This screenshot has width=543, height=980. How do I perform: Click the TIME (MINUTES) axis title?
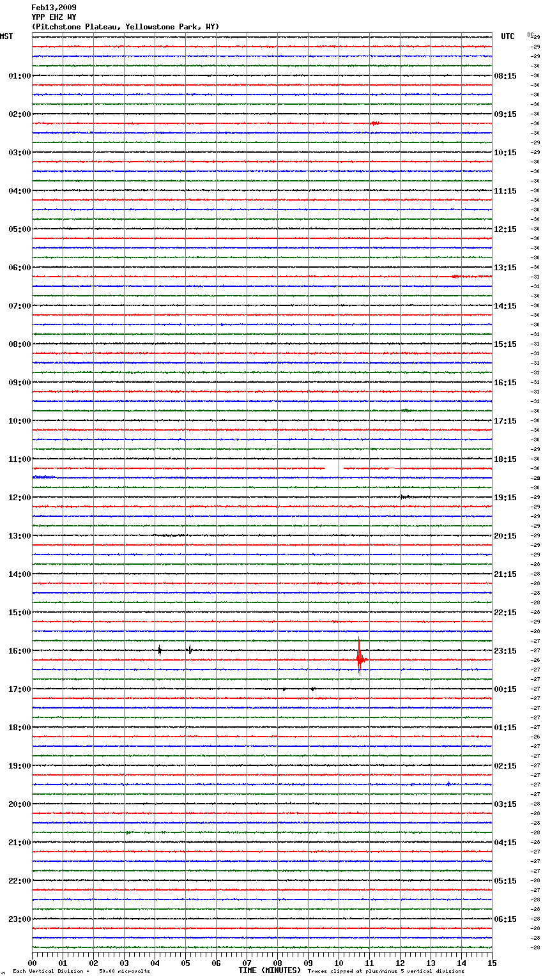270,970
